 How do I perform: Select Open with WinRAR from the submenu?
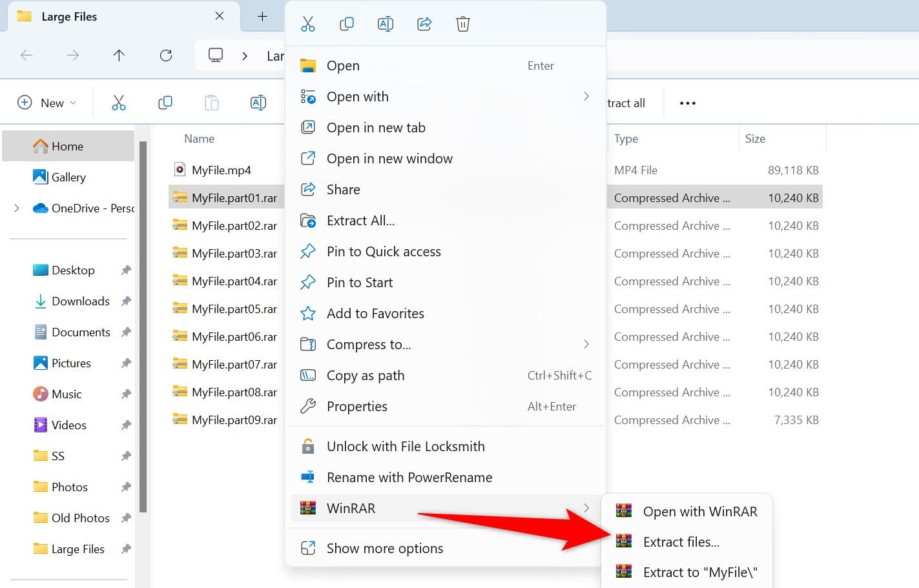pos(700,511)
